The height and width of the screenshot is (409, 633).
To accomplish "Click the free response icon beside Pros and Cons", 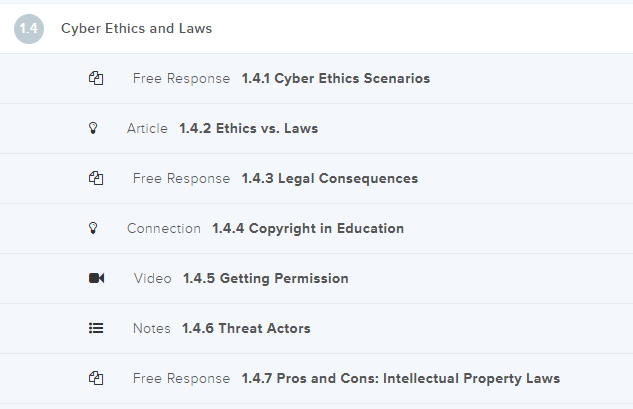I will (96, 378).
